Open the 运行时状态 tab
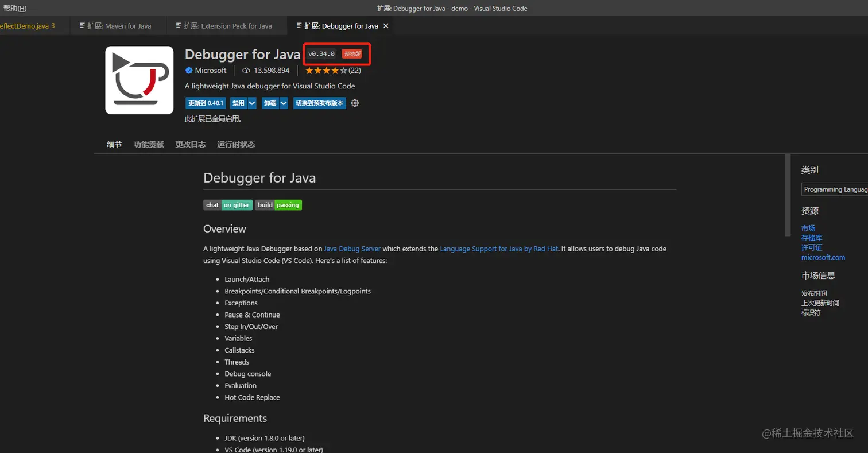 tap(236, 145)
